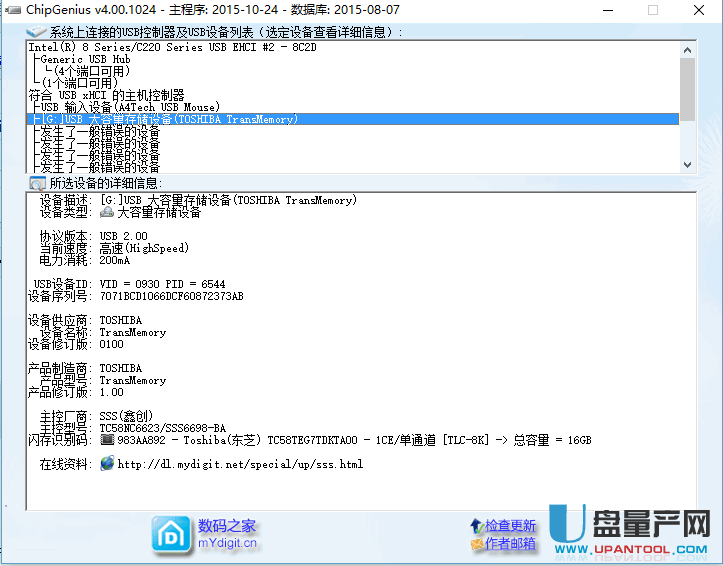Click the check update arrow icon
The height and width of the screenshot is (566, 723).
pos(476,526)
